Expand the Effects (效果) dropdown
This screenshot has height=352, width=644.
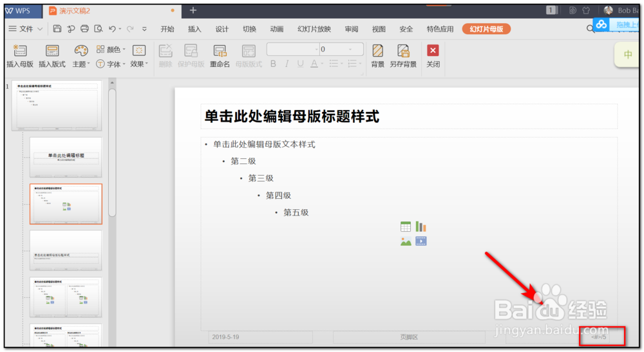147,64
